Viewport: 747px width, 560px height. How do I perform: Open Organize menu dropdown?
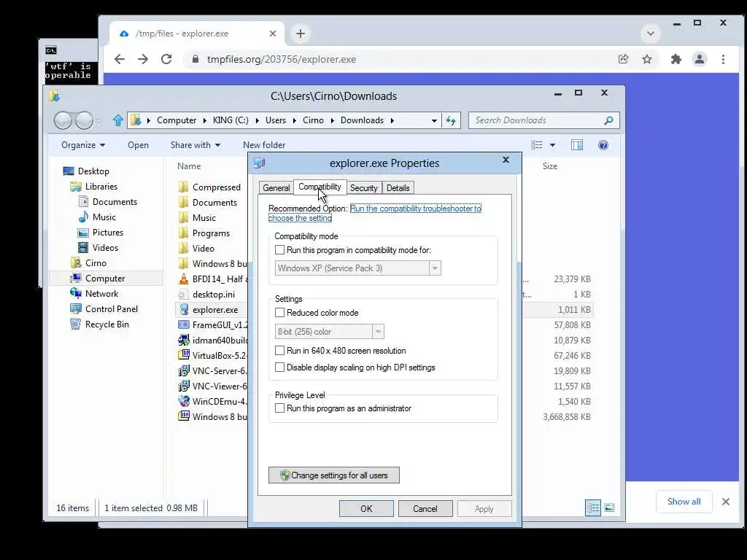click(83, 145)
